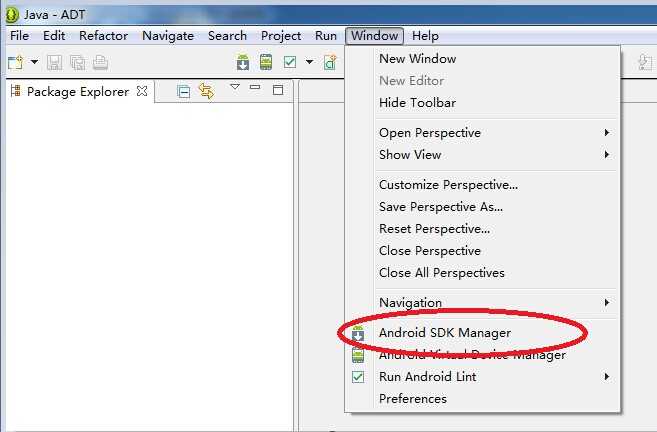Open the Search menu
This screenshot has height=432, width=657.
[x=227, y=36]
